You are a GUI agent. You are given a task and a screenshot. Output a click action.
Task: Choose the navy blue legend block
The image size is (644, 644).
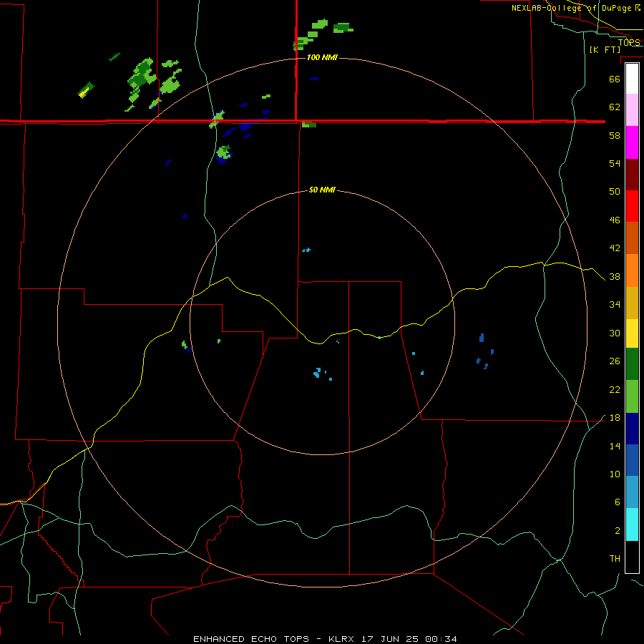coord(632,429)
